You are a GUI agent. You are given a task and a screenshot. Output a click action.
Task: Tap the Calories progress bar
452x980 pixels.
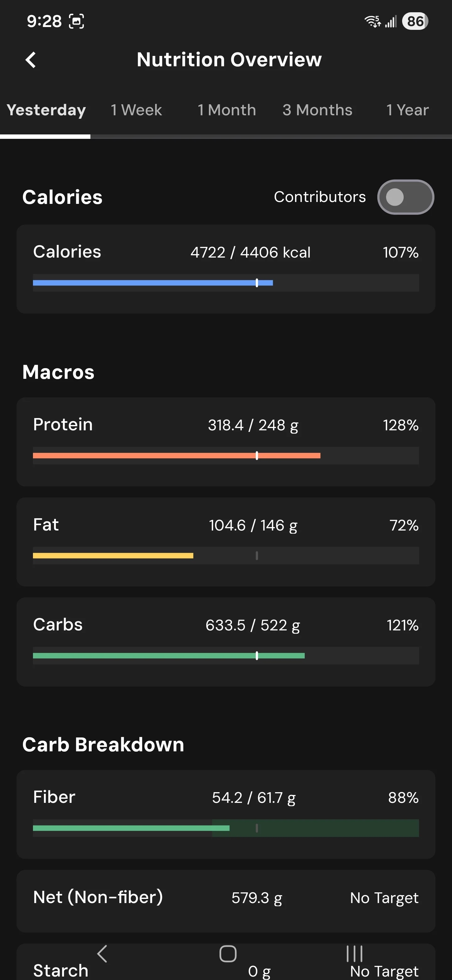pos(226,283)
